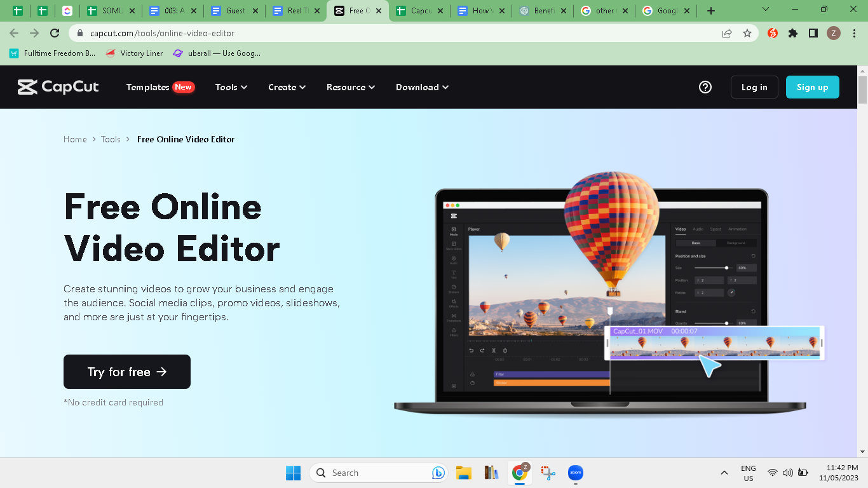The image size is (868, 488).
Task: Click the page vertical scrollbar thumb
Action: [862, 89]
